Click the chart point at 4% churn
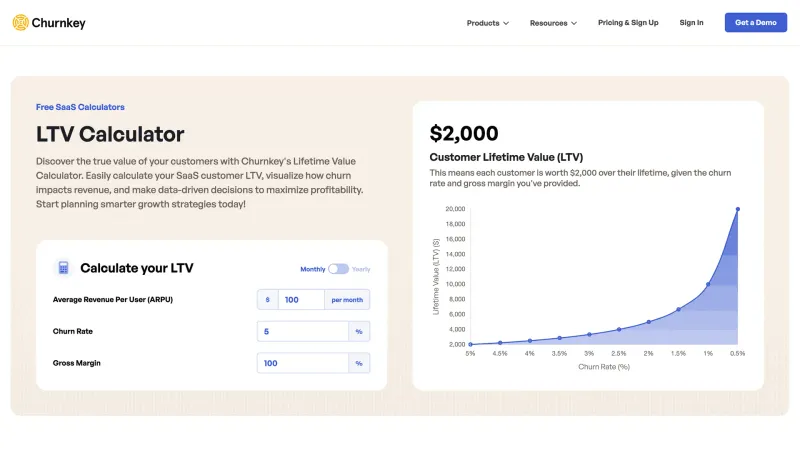 click(x=530, y=341)
